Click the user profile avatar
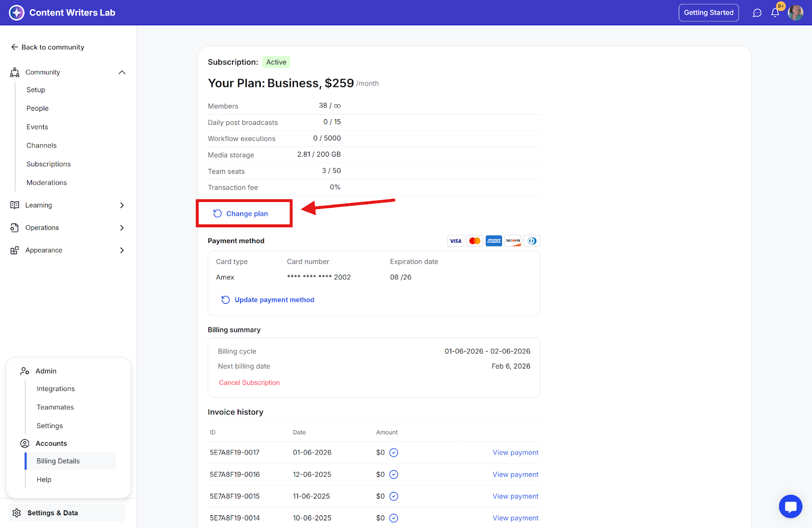 [x=795, y=13]
